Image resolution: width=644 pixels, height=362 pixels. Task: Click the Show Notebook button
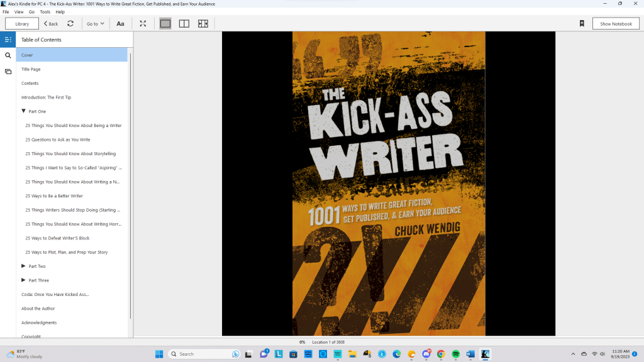click(x=616, y=24)
